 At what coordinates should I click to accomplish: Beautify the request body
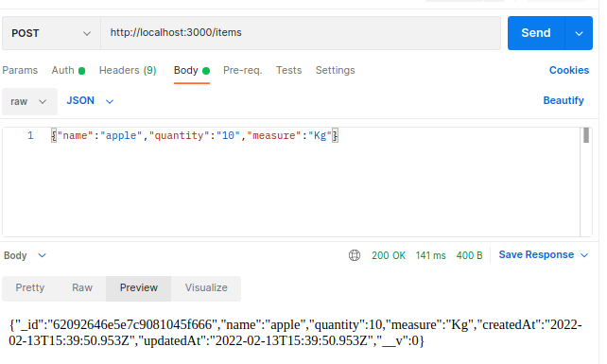click(564, 100)
